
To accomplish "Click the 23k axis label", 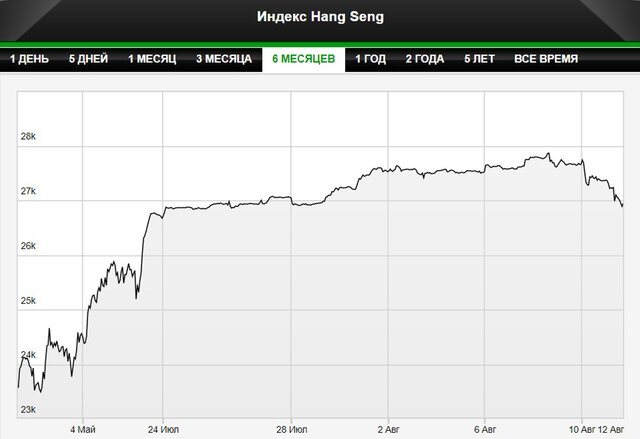I will (x=28, y=410).
